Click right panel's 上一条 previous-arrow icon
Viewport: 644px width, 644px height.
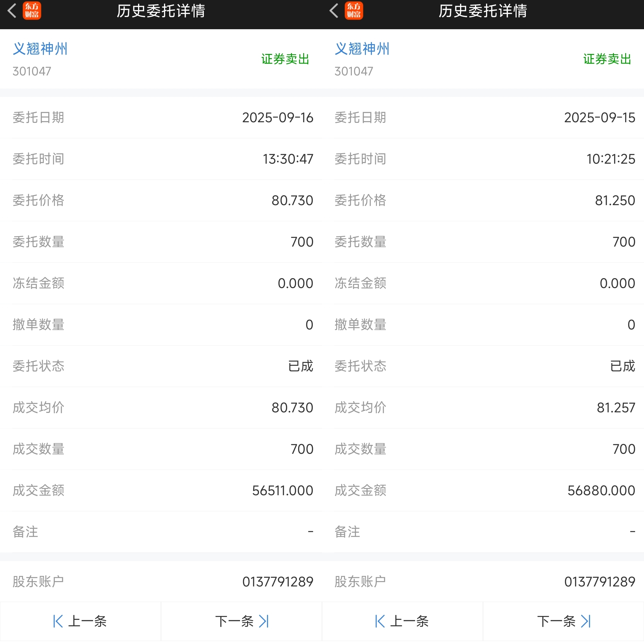(x=380, y=621)
